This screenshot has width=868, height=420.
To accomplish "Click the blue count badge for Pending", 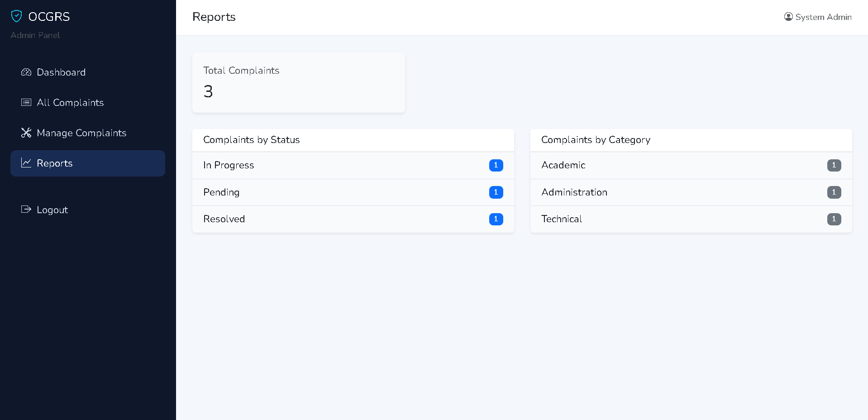I will tap(496, 192).
